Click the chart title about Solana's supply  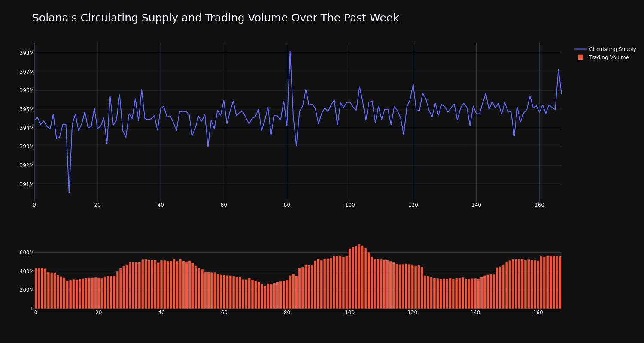tap(216, 18)
